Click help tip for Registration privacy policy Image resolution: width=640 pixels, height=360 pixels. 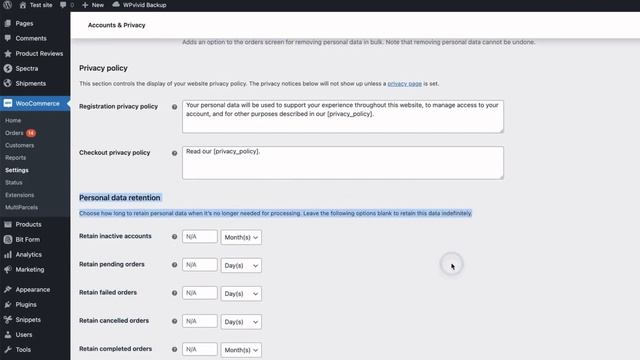(174, 107)
